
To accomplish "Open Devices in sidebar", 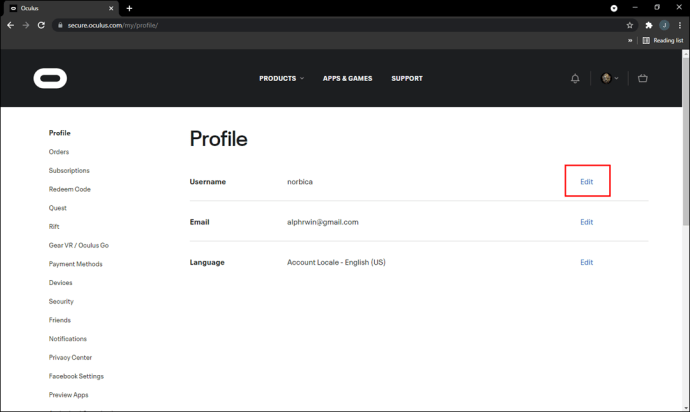I will [x=60, y=283].
